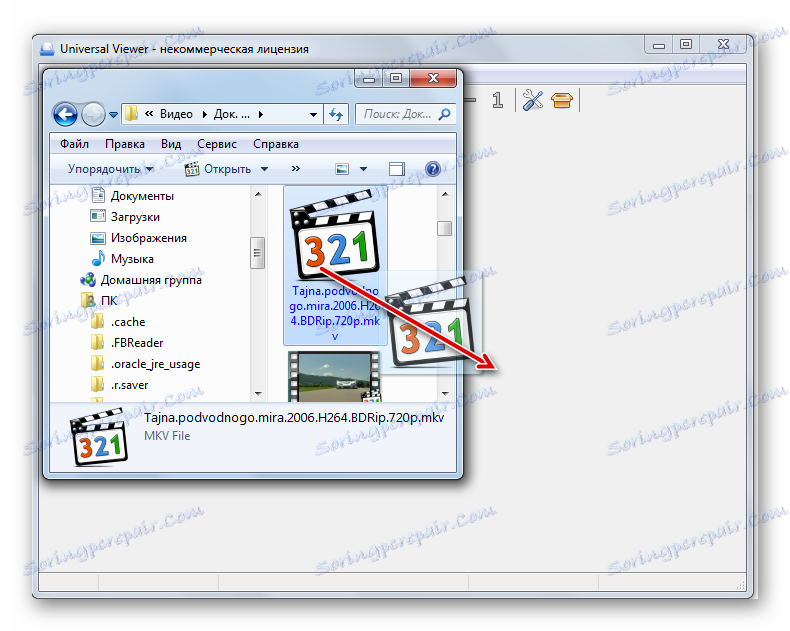Open the Сервис menu
The height and width of the screenshot is (631, 790).
[x=217, y=144]
